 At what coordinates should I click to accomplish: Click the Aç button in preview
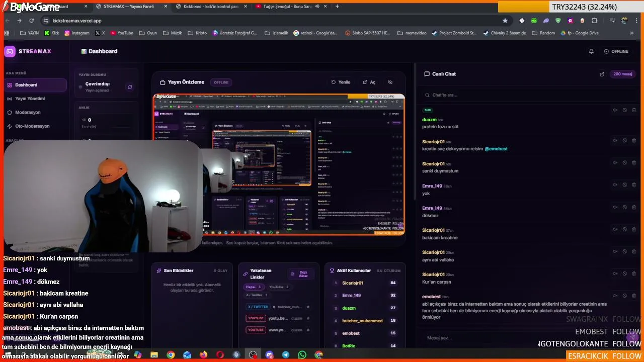(369, 82)
